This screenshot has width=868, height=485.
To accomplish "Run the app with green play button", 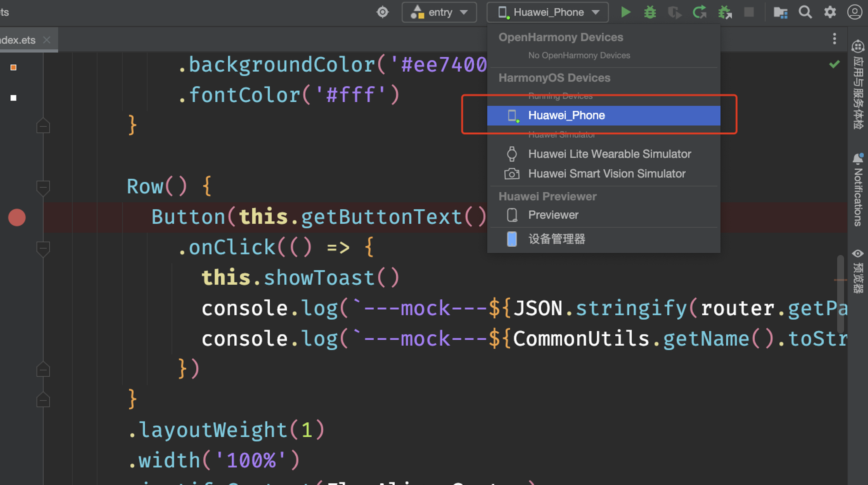I will tap(626, 12).
